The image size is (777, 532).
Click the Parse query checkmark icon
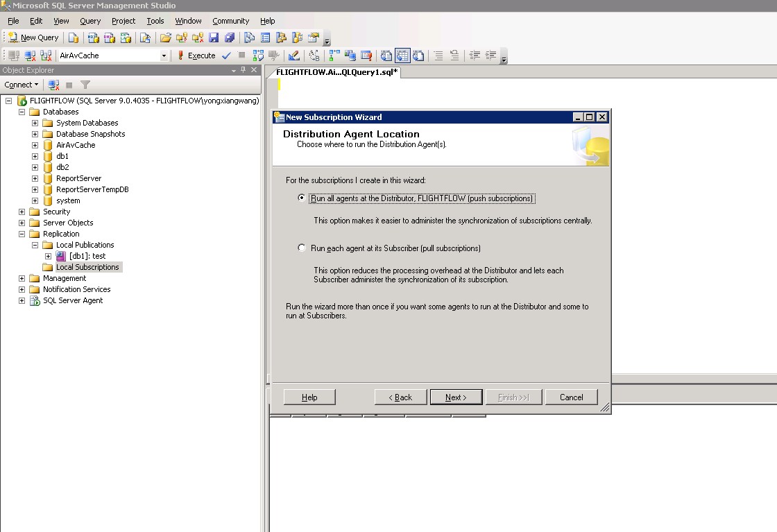(x=226, y=55)
